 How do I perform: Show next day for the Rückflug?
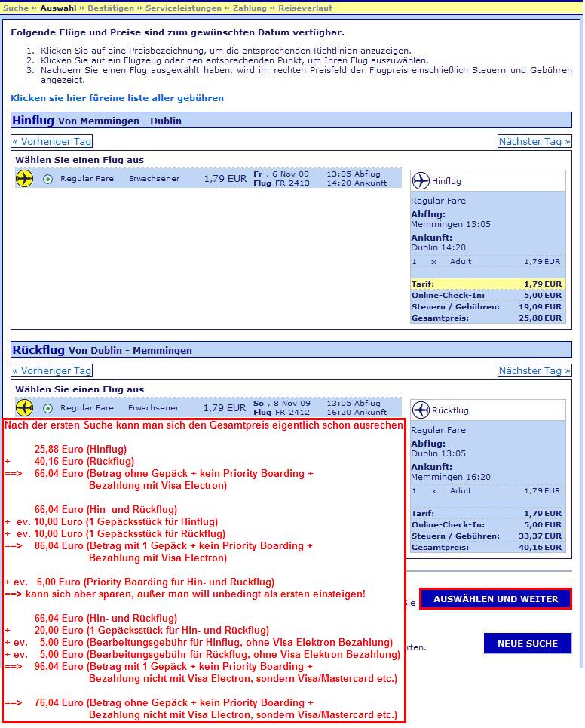(534, 370)
